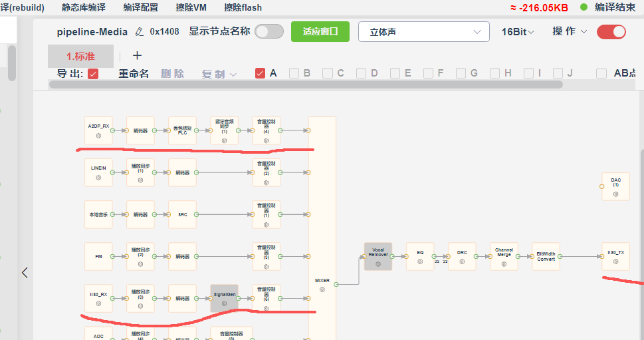Viewport: 644px width, 340px height.
Task: Check the G checkbox
Action: [x=461, y=73]
